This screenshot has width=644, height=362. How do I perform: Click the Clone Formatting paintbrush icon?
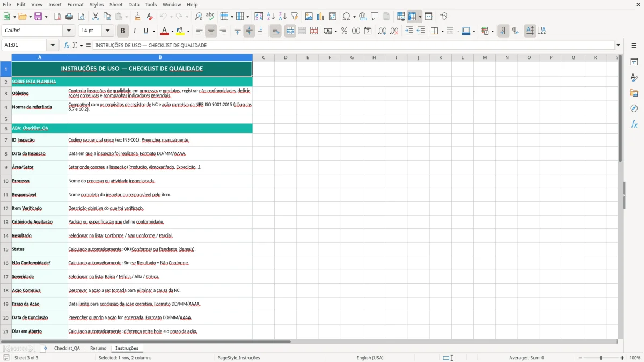tap(138, 17)
